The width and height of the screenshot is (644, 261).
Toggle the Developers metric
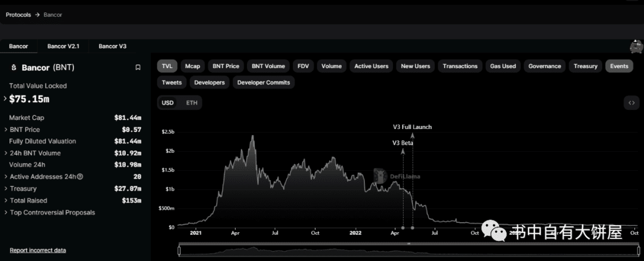(x=209, y=82)
